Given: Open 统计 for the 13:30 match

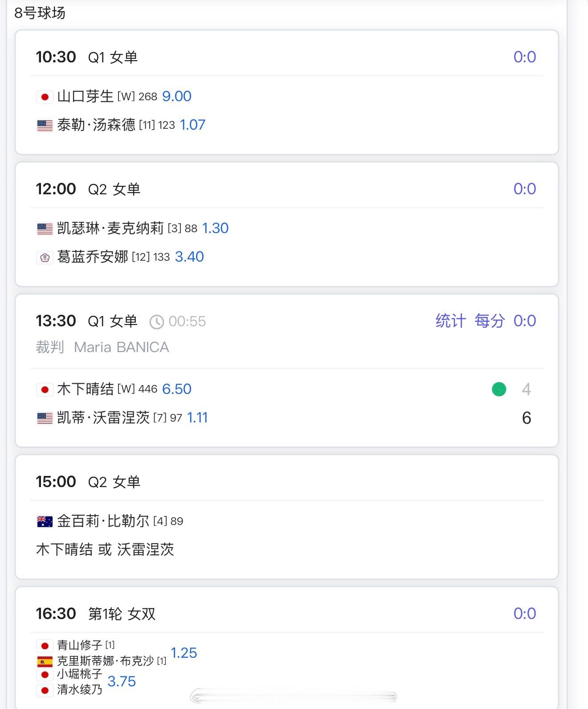Looking at the screenshot, I should (450, 321).
